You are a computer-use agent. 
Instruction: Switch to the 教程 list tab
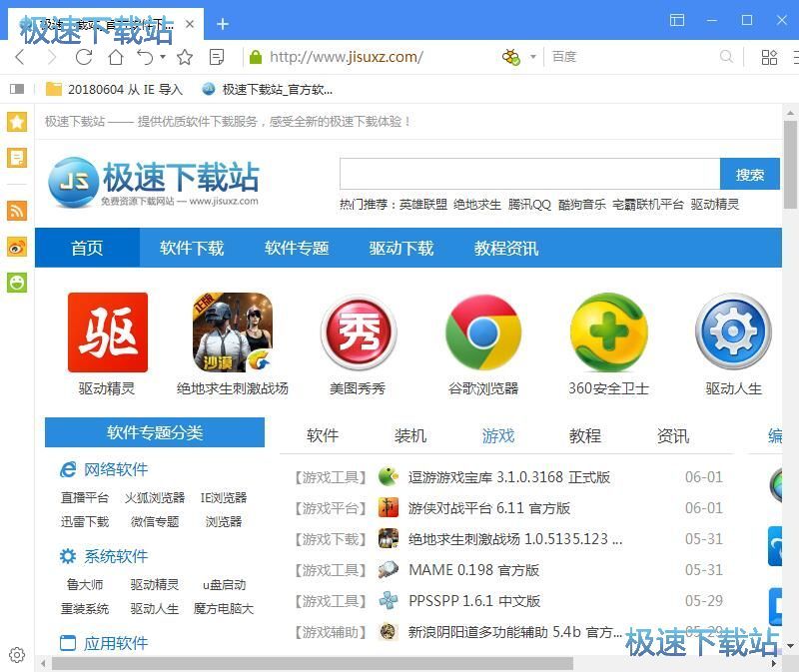tap(585, 435)
